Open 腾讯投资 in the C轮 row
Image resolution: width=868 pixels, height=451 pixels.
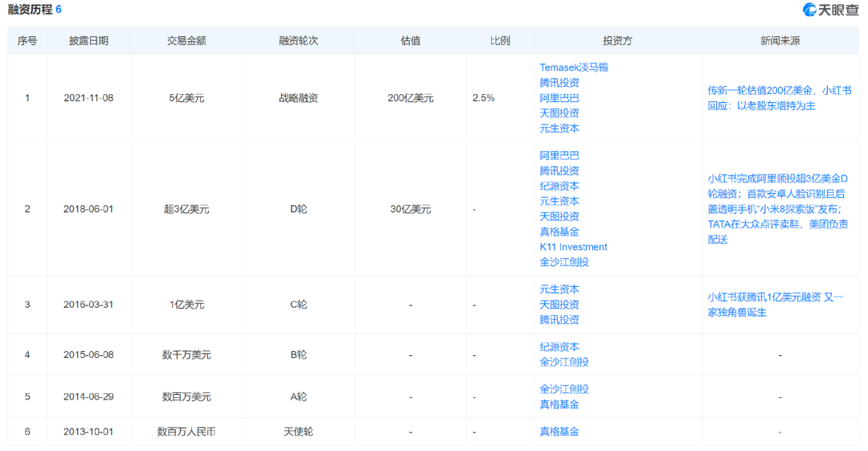559,320
